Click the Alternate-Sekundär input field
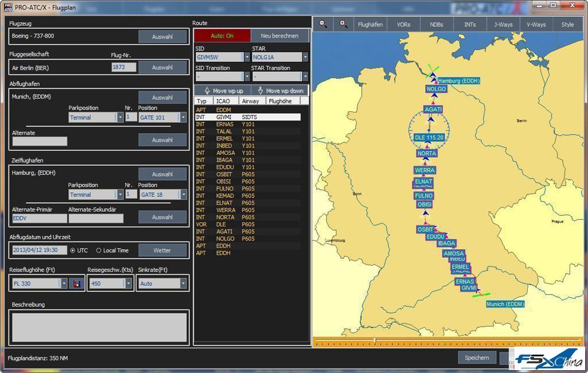588x373 pixels. [96, 218]
